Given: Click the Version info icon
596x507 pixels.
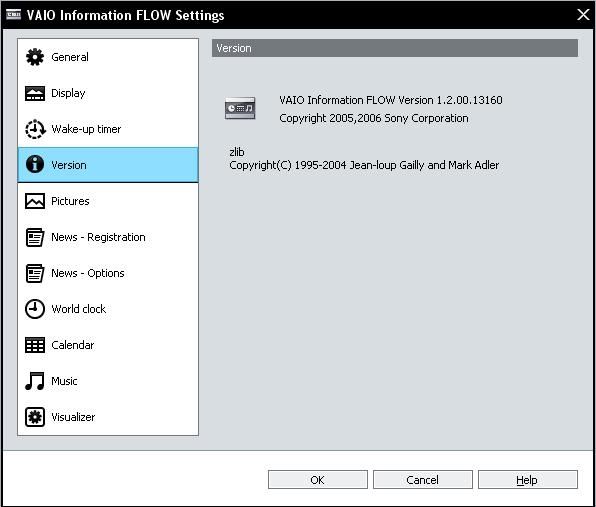Looking at the screenshot, I should coord(35,165).
